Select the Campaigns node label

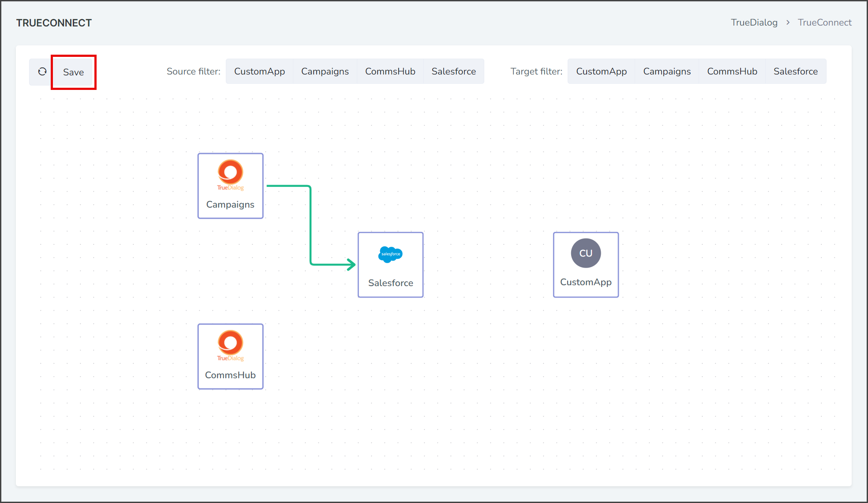tap(230, 205)
